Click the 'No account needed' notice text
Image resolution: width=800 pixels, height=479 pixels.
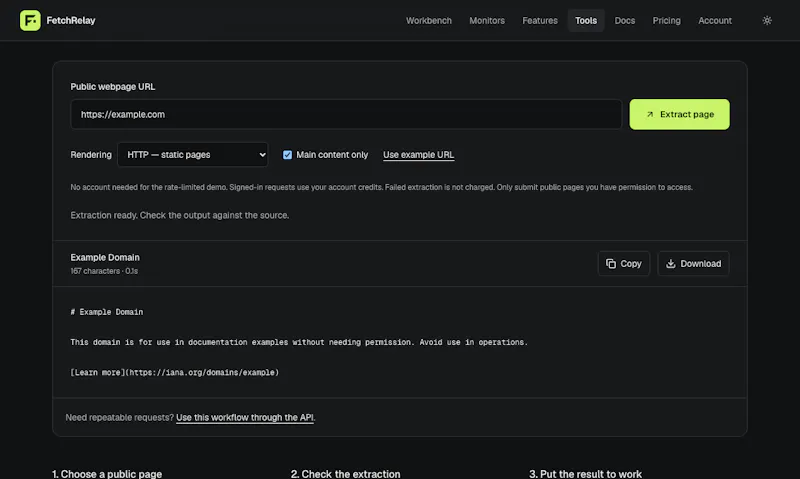click(x=382, y=187)
